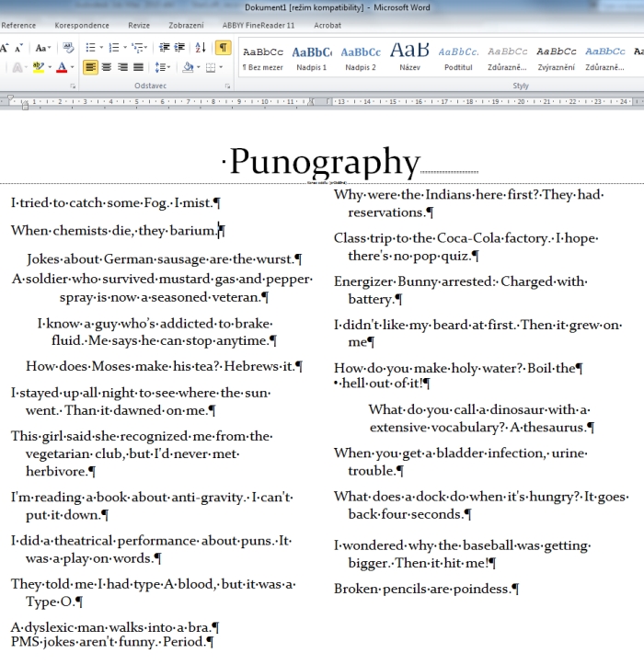Toggle align text left
This screenshot has width=644, height=665.
click(90, 67)
